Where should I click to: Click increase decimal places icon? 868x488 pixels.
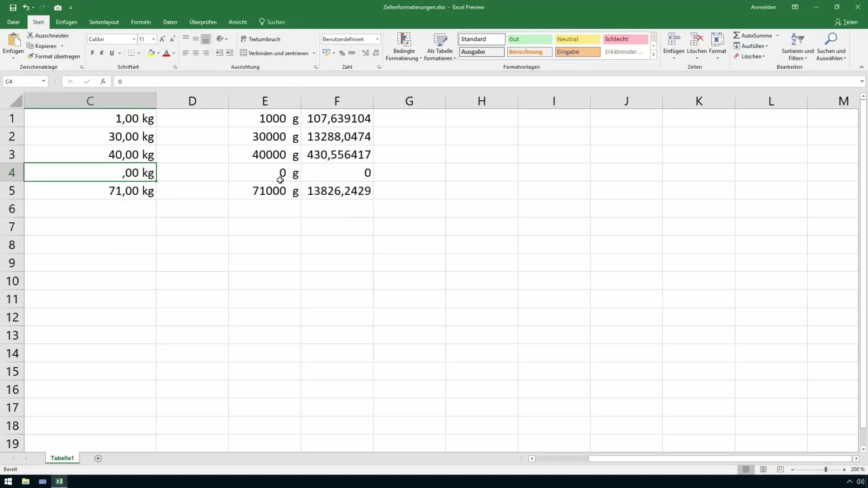point(366,53)
